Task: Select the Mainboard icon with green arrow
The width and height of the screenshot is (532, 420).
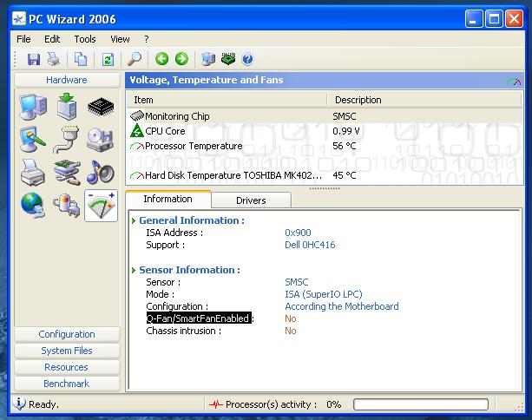Action: (68, 107)
